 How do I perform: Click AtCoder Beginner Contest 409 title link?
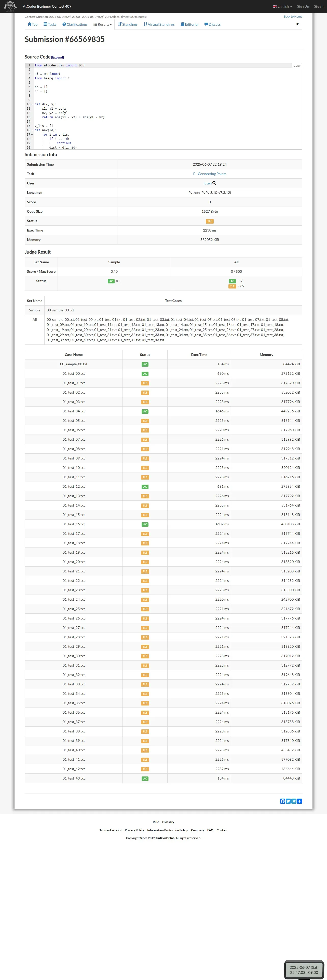pos(47,6)
